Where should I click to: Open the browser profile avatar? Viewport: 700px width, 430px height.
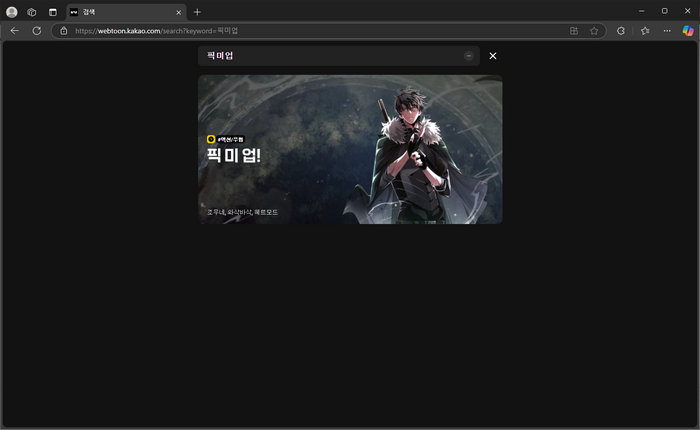[x=12, y=12]
